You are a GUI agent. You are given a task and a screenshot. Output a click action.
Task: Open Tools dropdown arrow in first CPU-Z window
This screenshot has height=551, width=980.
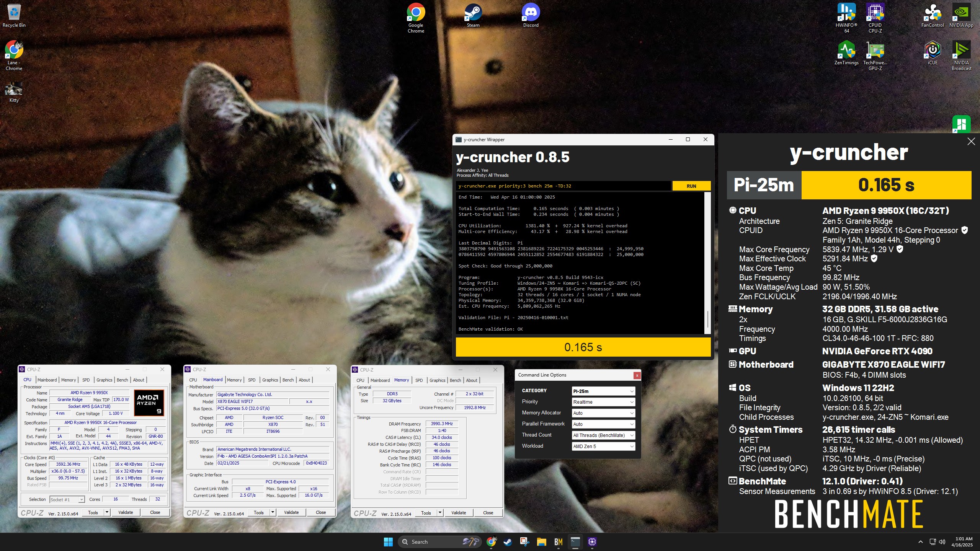coord(107,512)
